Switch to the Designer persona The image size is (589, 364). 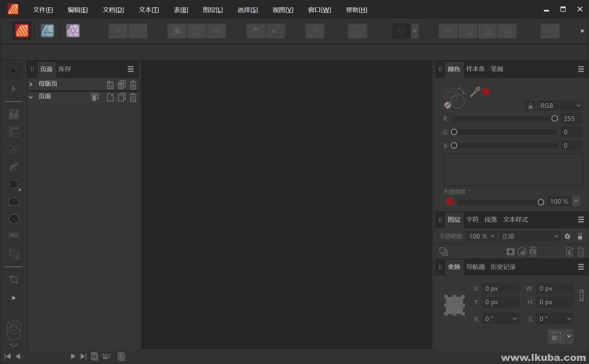point(48,31)
